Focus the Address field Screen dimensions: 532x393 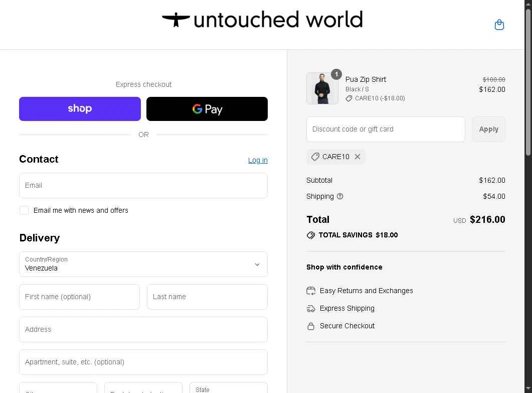tap(143, 329)
